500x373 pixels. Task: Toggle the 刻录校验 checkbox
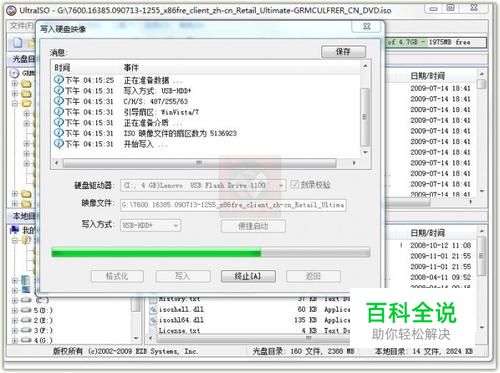(x=294, y=184)
